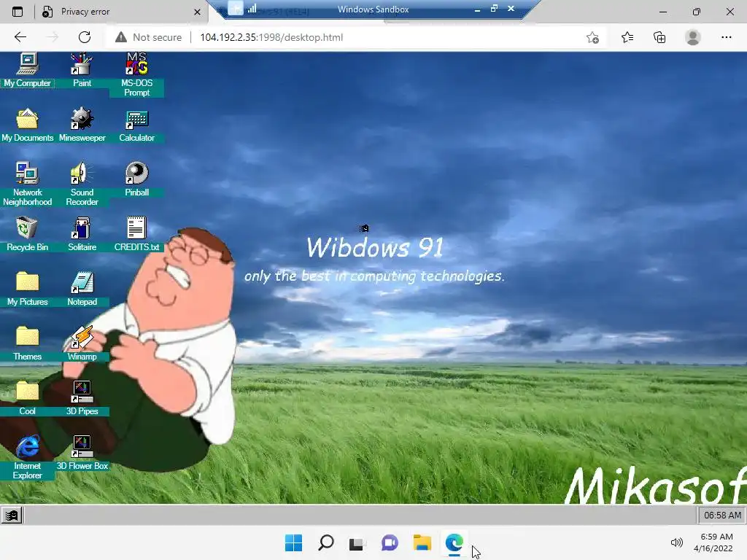The image size is (747, 560).
Task: Click Microsoft Edge in the taskbar
Action: (x=454, y=542)
